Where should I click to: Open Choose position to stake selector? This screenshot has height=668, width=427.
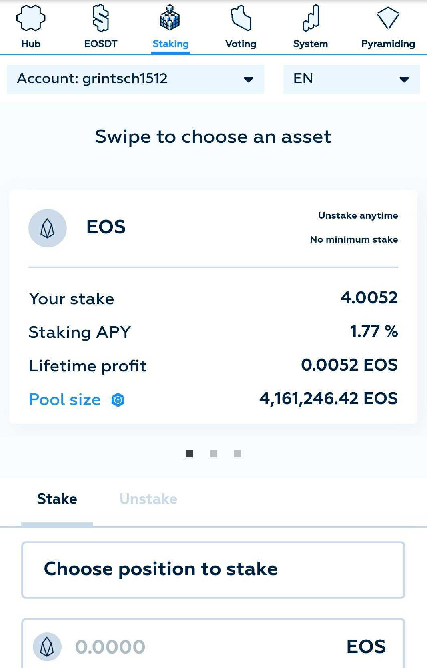(213, 570)
